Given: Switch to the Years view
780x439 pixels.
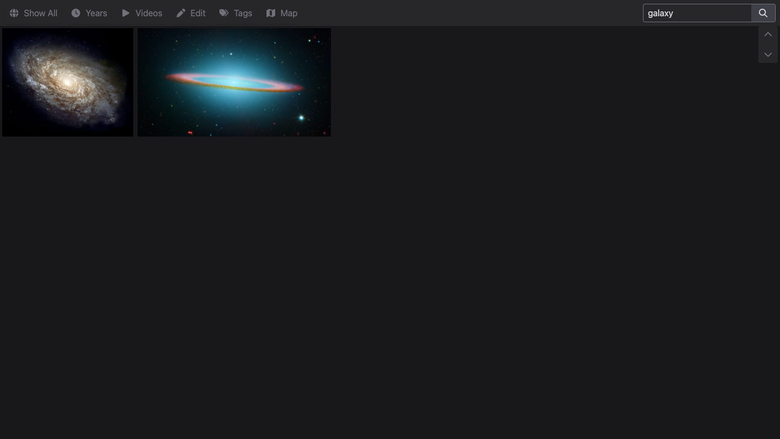Looking at the screenshot, I should [x=89, y=13].
